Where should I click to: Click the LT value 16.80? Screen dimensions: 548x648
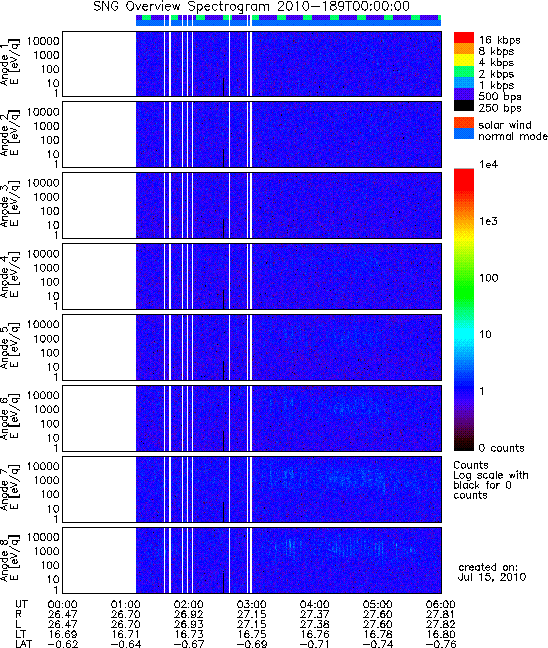pos(441,634)
